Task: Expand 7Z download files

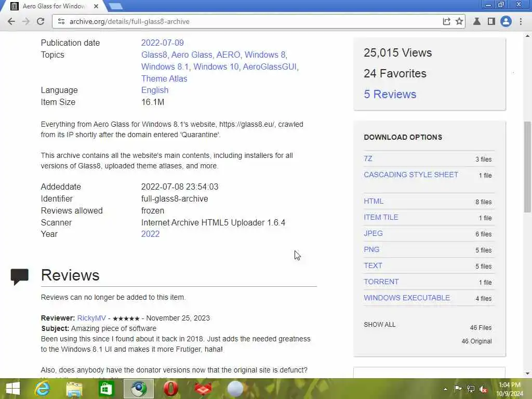Action: tap(368, 158)
